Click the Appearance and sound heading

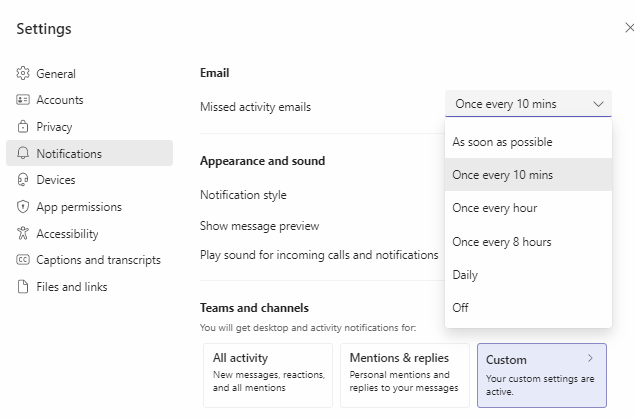click(262, 161)
